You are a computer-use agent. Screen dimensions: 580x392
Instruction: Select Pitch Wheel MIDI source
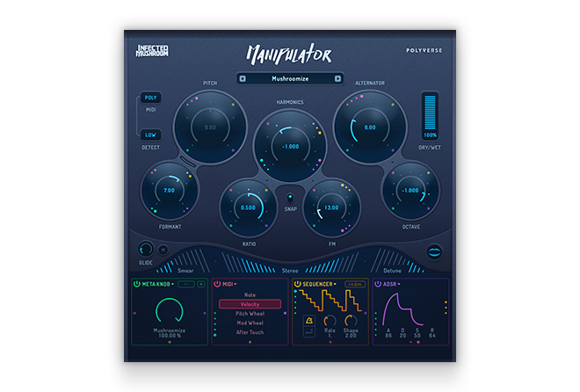250,314
